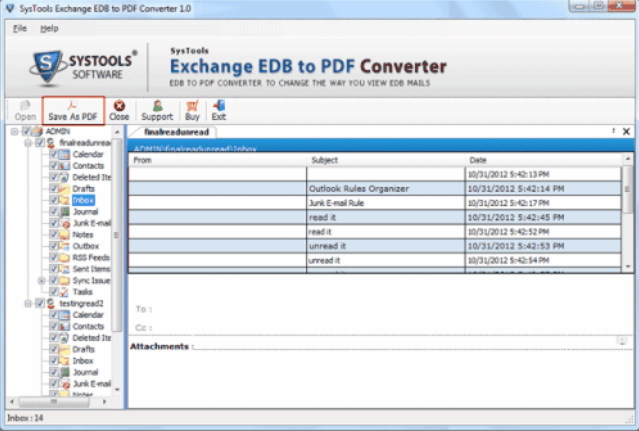Select the Contacts folder under testingread2
The height and width of the screenshot is (431, 639).
pos(88,326)
